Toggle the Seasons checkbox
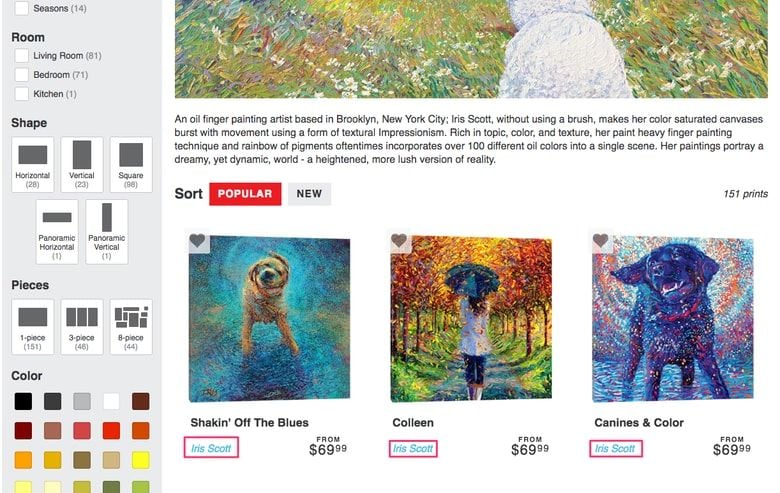The image size is (780, 493). coord(21,8)
